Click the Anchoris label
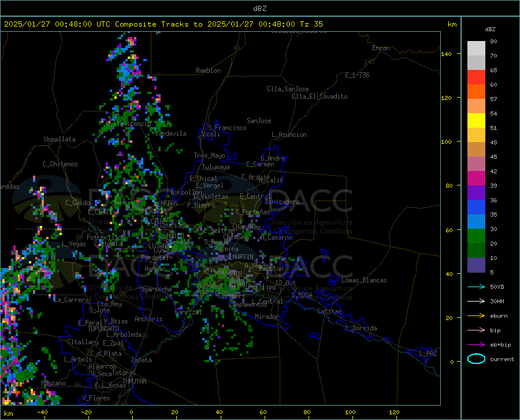This screenshot has width=520, height=420. (148, 319)
